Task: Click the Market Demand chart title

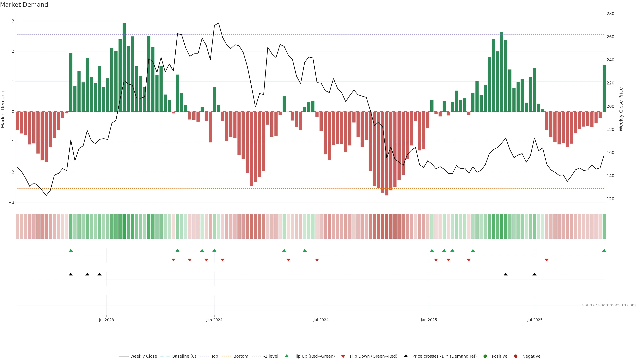Action: [x=24, y=5]
